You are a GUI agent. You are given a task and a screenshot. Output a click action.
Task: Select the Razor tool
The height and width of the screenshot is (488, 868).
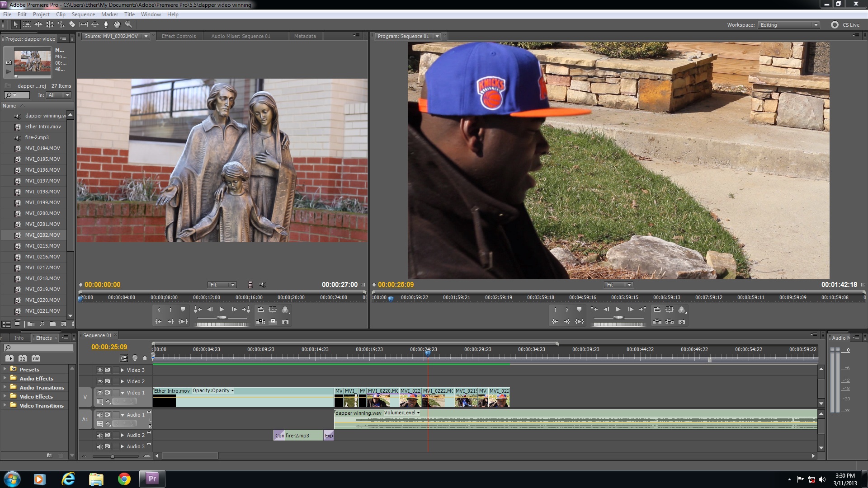[72, 24]
